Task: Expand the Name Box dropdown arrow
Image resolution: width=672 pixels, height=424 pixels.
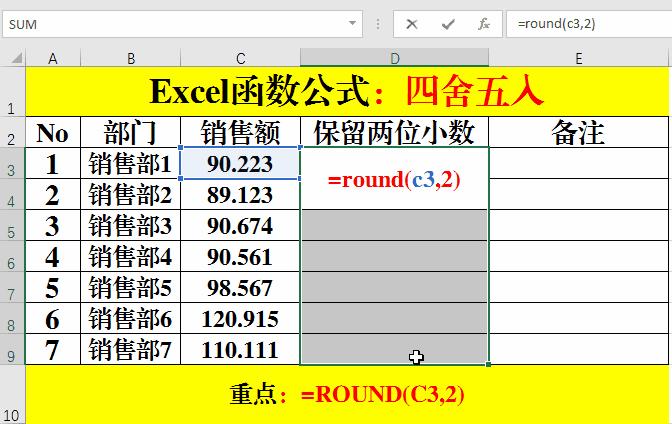Action: click(352, 24)
